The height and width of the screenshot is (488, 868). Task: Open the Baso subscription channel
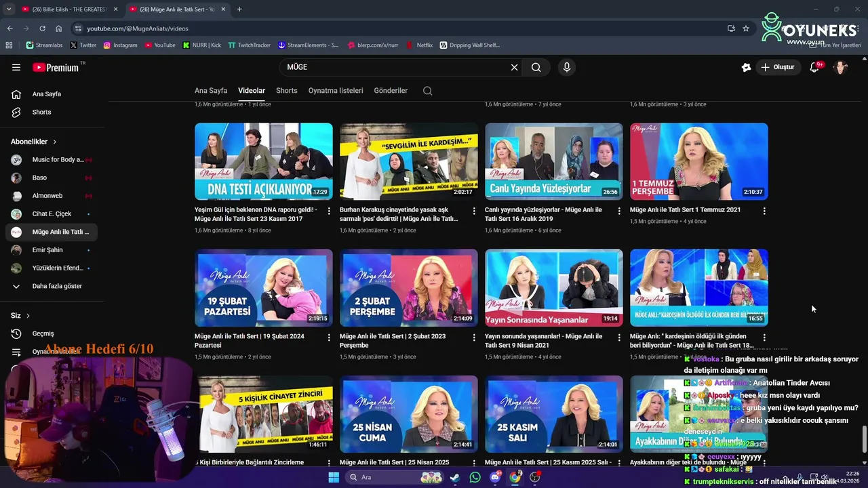(x=52, y=178)
